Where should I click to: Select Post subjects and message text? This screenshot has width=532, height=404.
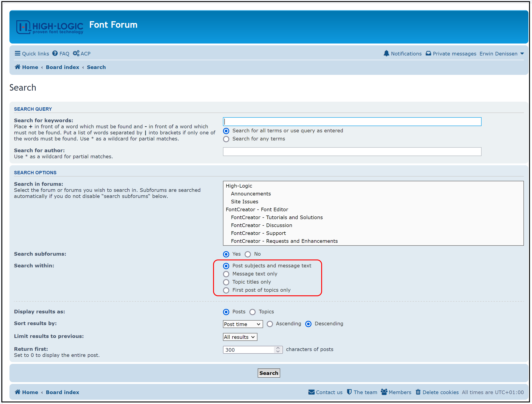[226, 266]
